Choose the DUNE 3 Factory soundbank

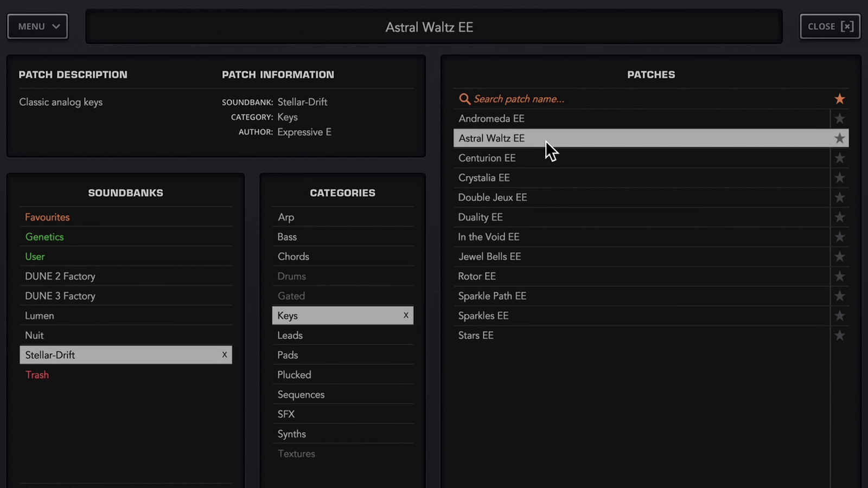[x=60, y=296]
